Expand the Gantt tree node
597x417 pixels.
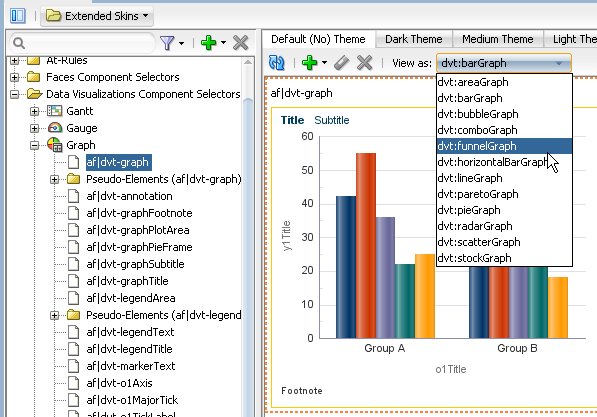pyautogui.click(x=35, y=111)
